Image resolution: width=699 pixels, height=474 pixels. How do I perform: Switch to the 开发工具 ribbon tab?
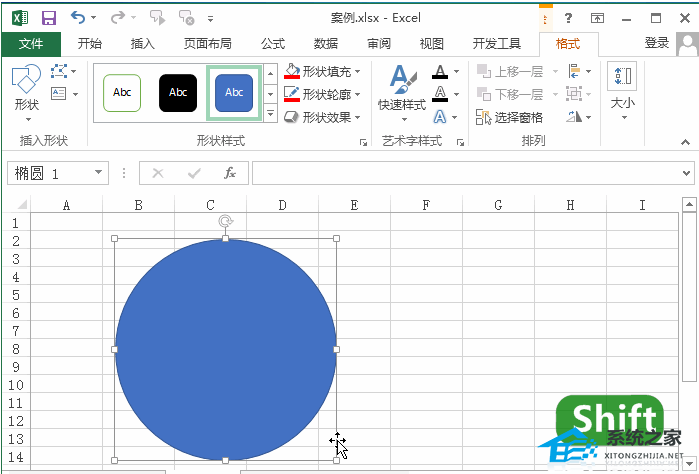click(497, 44)
